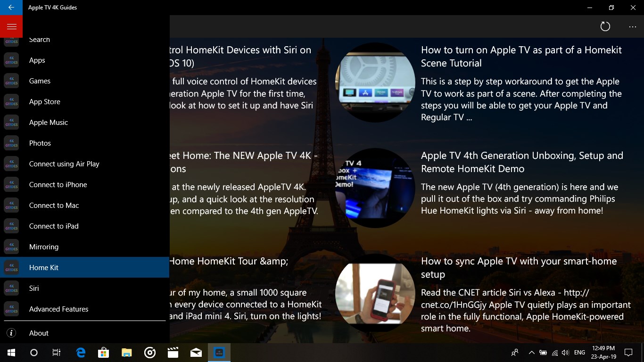Open 'Apple TV 4th Generation Unboxing, Setup' title
Viewport: 644px width, 362px height.
point(522,162)
